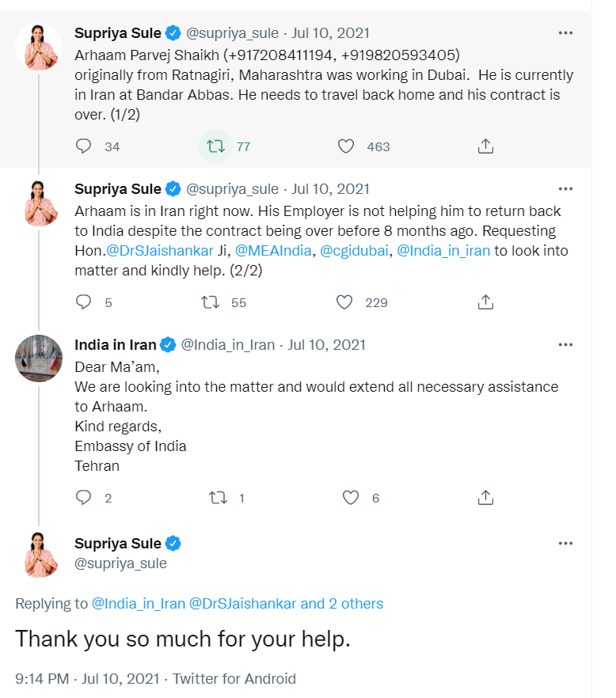This screenshot has height=698, width=616.
Task: Undo retweet on the first tweet (77)
Action: 215,146
